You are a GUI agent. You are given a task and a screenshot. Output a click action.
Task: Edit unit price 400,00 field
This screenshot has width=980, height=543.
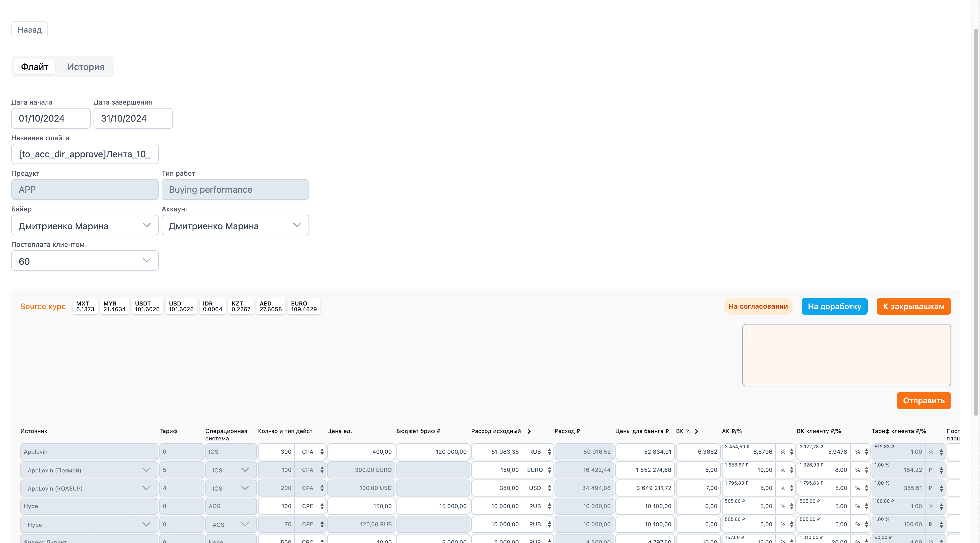click(x=361, y=452)
